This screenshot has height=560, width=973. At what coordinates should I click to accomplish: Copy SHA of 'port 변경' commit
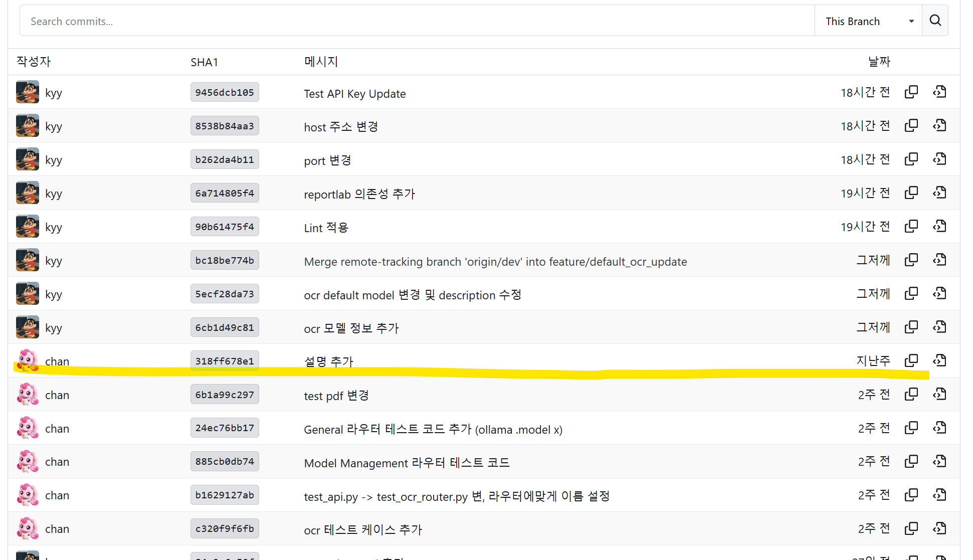click(x=911, y=159)
